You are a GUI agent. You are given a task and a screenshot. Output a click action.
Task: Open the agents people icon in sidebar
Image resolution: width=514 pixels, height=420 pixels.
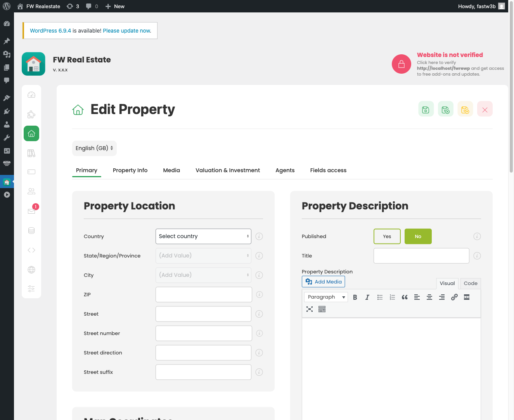pyautogui.click(x=31, y=191)
